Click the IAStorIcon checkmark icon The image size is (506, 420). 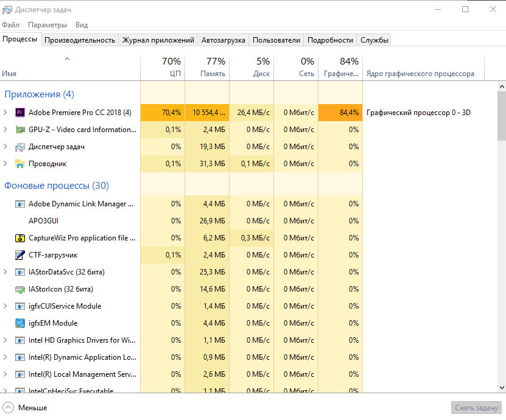tap(20, 290)
